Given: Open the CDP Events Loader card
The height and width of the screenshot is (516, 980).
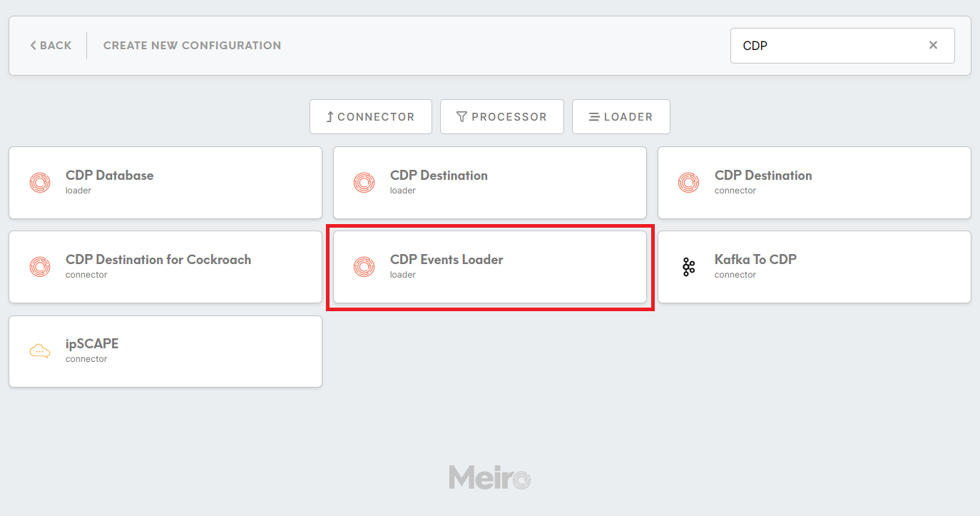Looking at the screenshot, I should (x=490, y=267).
